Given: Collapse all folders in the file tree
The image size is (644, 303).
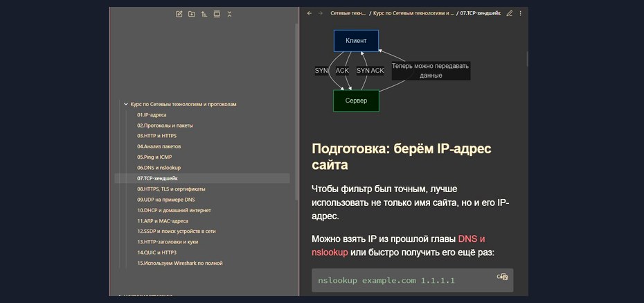Looking at the screenshot, I should tap(230, 14).
